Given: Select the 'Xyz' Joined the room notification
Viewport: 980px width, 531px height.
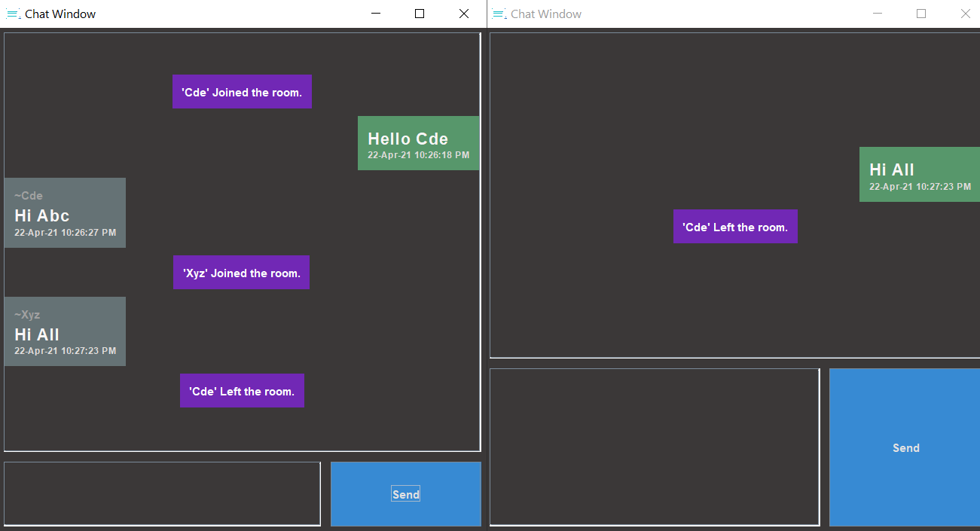Looking at the screenshot, I should pyautogui.click(x=241, y=272).
